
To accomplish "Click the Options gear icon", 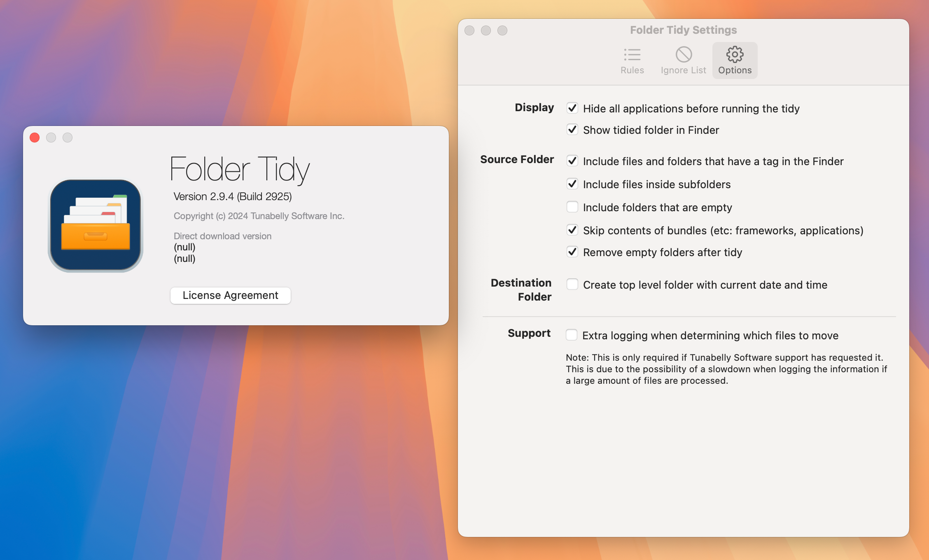I will coord(735,54).
